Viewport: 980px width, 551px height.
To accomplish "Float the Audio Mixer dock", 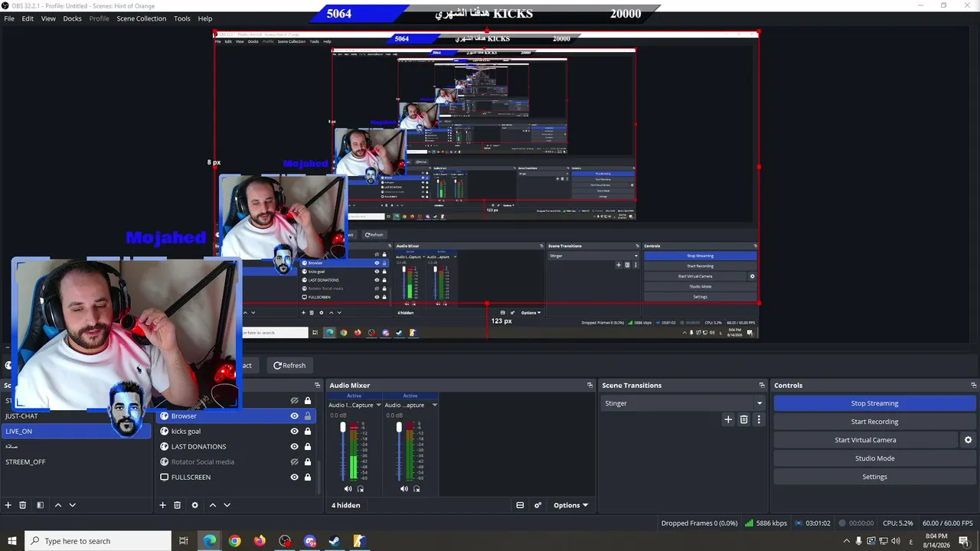I will [590, 386].
